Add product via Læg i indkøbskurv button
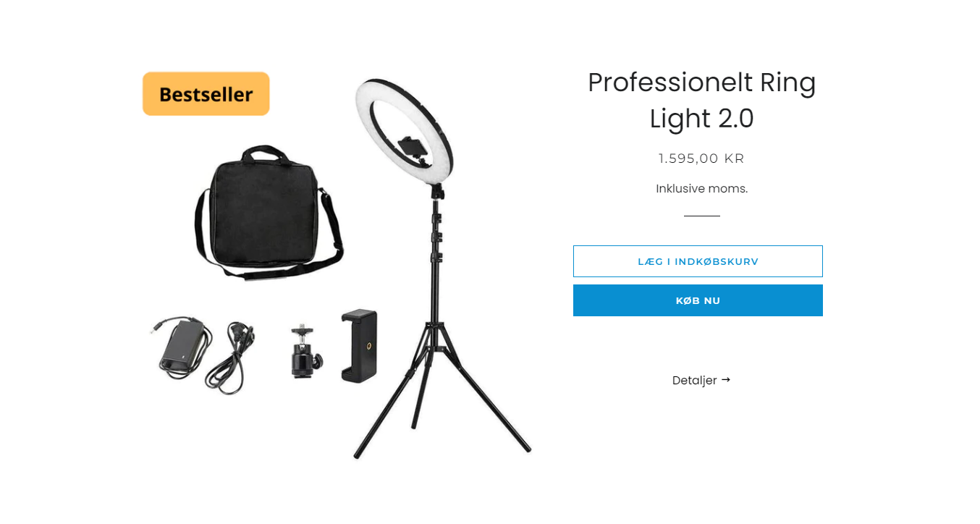Screen dimensions: 980x524 point(698,261)
